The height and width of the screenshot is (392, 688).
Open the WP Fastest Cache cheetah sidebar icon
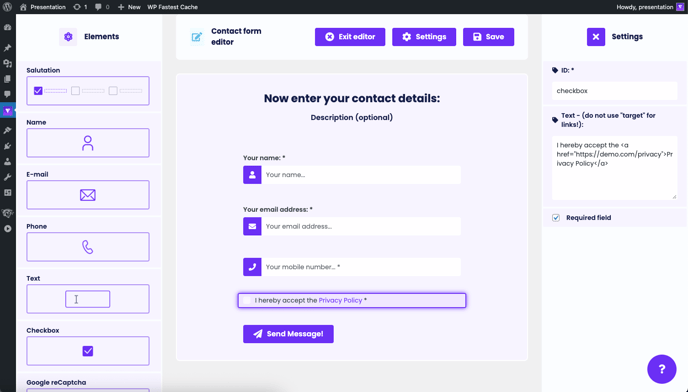pos(7,213)
